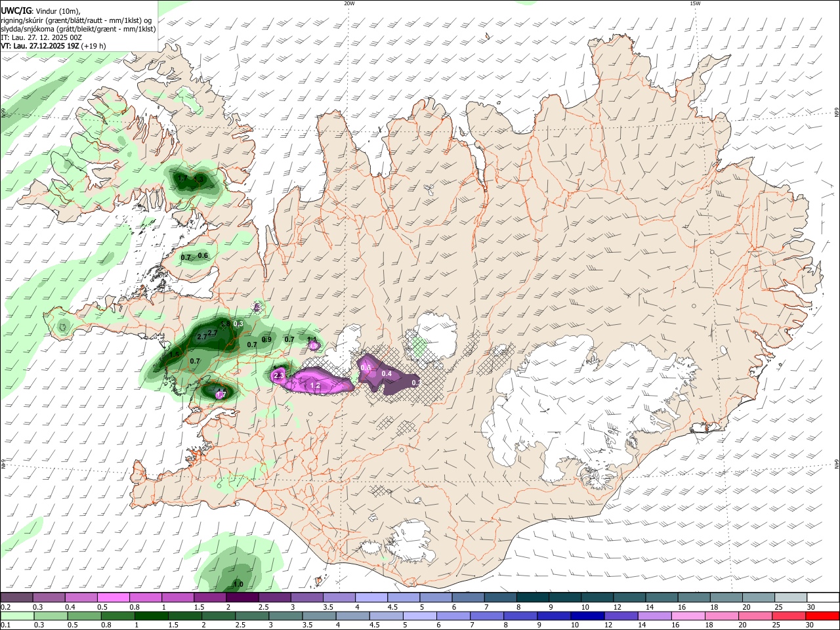The image size is (840, 630).
Task: Click the white '2.3' value in pink precipitation
Action: (x=279, y=375)
